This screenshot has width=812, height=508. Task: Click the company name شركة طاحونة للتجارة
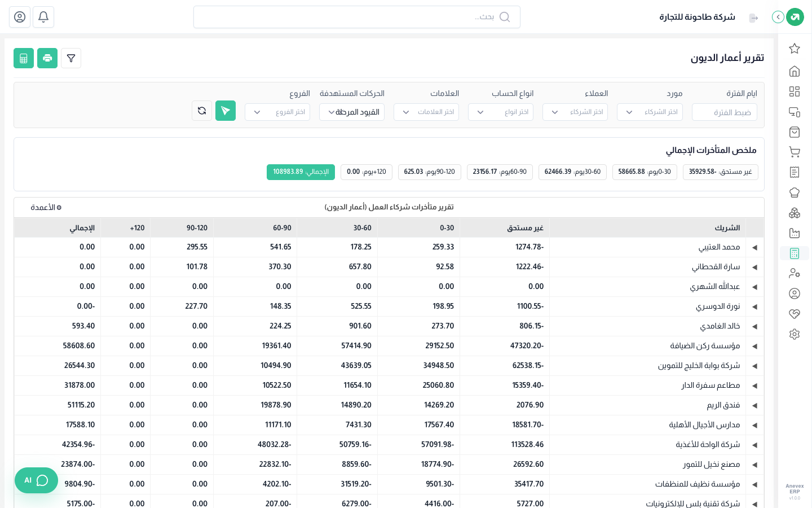coord(698,17)
